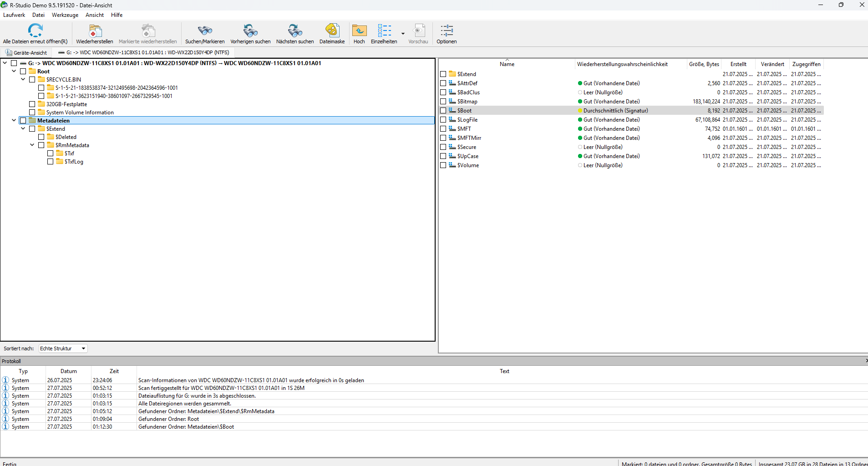Open the Hilfe menu

tap(117, 15)
